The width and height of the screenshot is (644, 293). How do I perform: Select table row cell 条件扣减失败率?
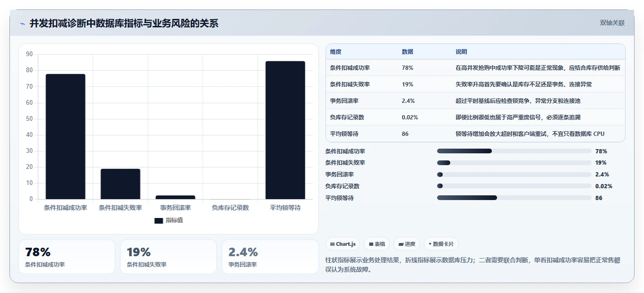pyautogui.click(x=350, y=84)
